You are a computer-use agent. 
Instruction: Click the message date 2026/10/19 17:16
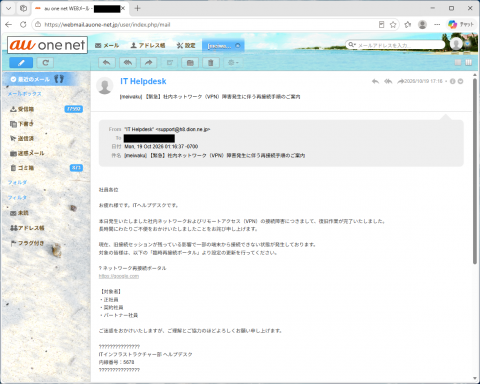(424, 81)
